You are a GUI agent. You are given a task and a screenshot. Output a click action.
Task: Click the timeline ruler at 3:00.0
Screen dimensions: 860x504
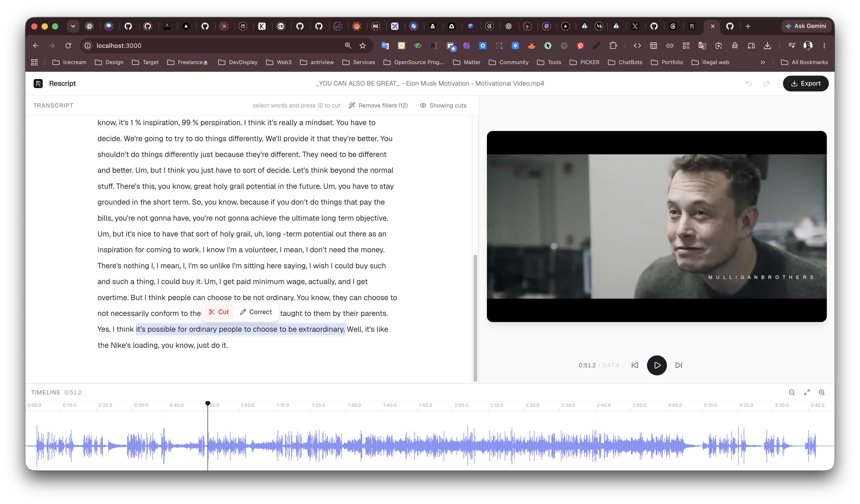point(675,405)
